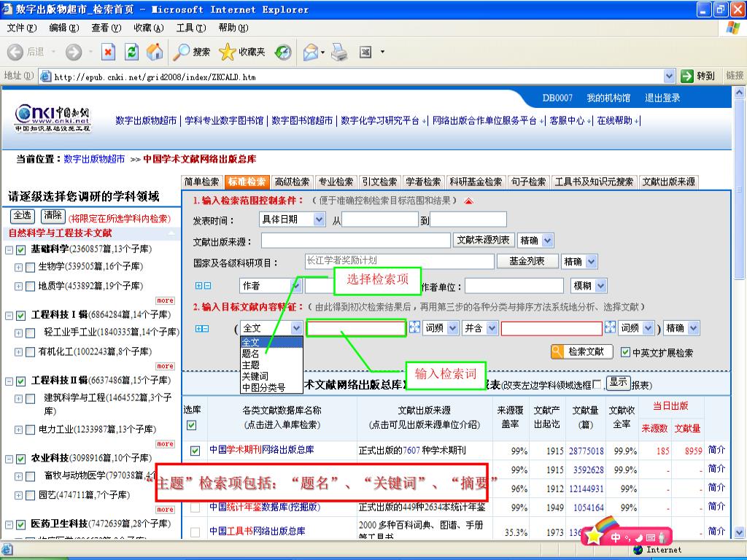Click the 作者单位 input field
Image resolution: width=747 pixels, height=560 pixels.
514,286
